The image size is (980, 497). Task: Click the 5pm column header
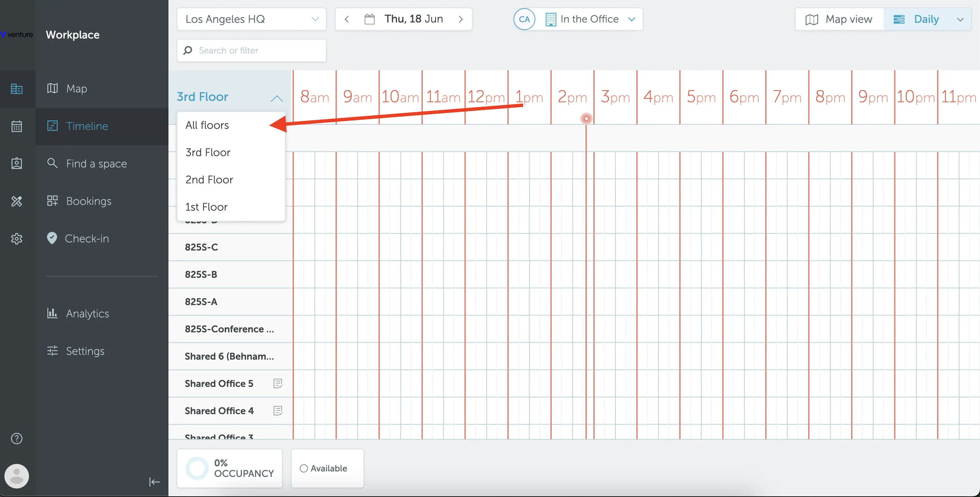click(x=701, y=97)
